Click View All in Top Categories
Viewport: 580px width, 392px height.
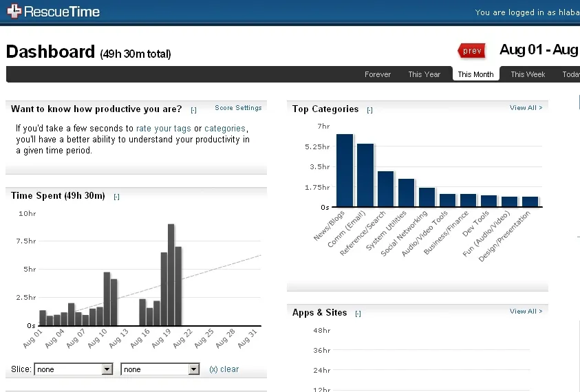click(x=526, y=107)
